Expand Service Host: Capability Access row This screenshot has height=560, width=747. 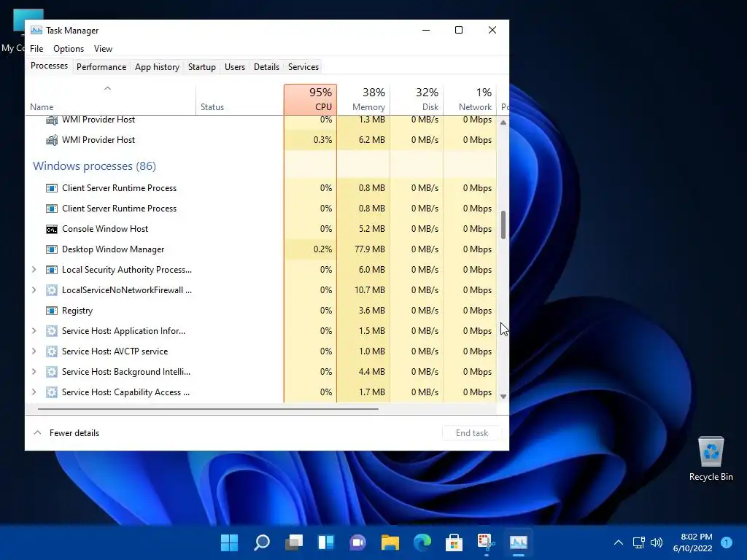(x=34, y=392)
